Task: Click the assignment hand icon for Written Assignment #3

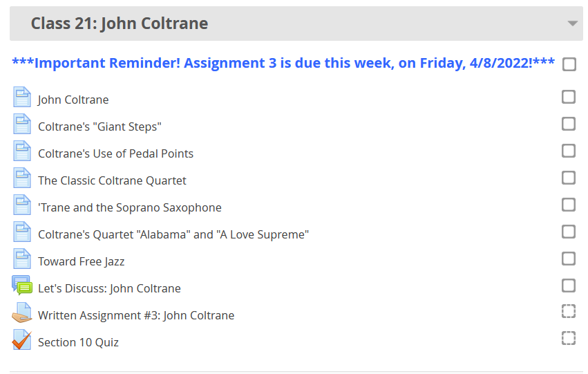Action: coord(22,313)
